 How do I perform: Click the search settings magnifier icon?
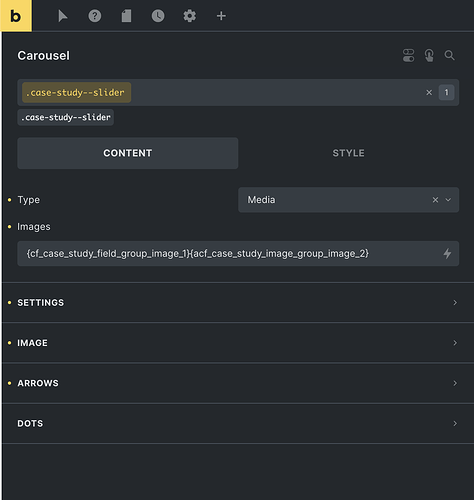pyautogui.click(x=450, y=55)
